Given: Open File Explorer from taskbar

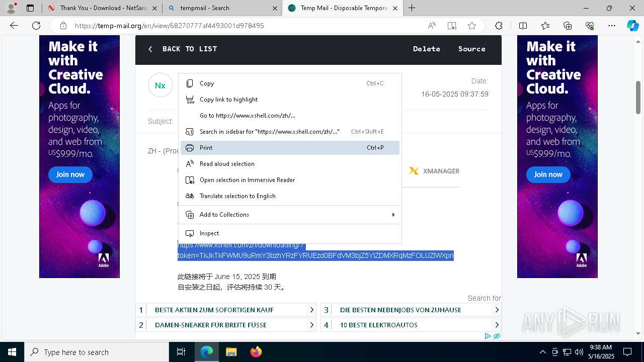Looking at the screenshot, I should coord(231,352).
